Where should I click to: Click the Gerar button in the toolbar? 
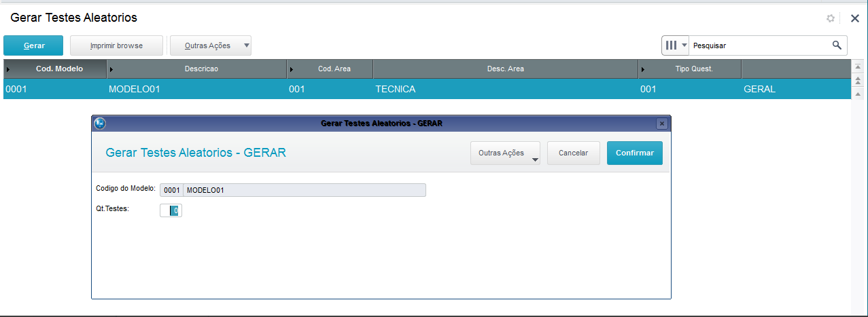[x=33, y=45]
